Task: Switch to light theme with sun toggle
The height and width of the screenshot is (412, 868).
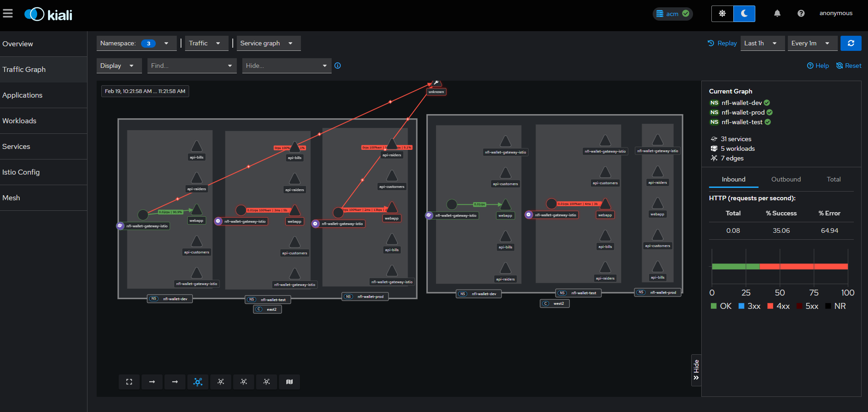Action: (x=722, y=13)
